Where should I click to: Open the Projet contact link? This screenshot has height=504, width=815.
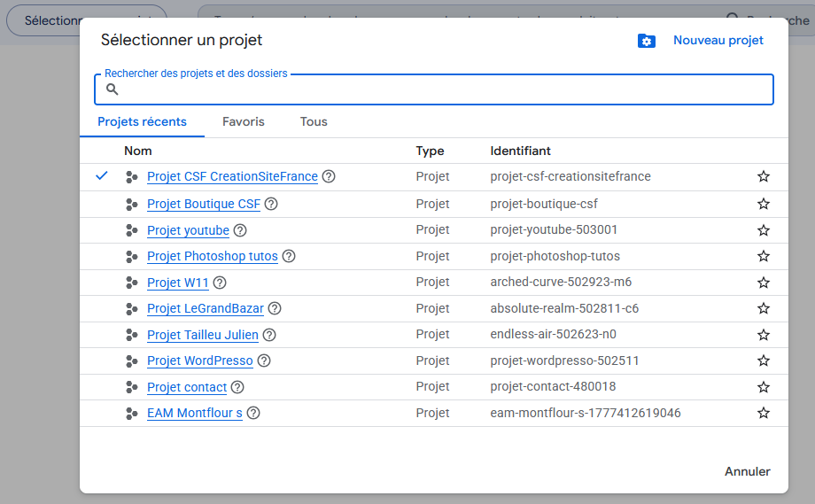click(187, 387)
